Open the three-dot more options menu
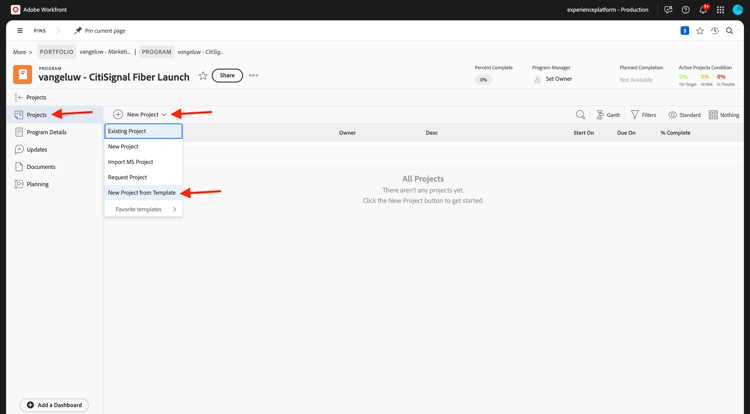This screenshot has height=414, width=750. tap(254, 76)
